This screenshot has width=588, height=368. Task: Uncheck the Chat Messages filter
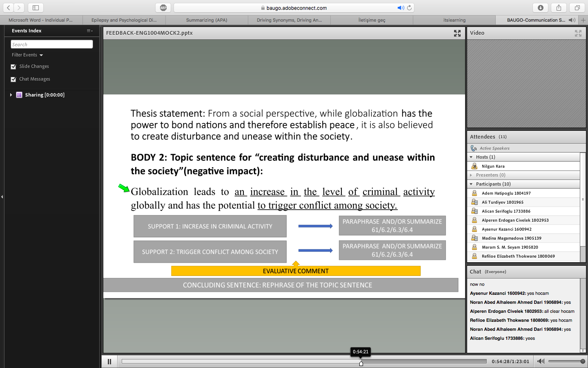(x=13, y=79)
